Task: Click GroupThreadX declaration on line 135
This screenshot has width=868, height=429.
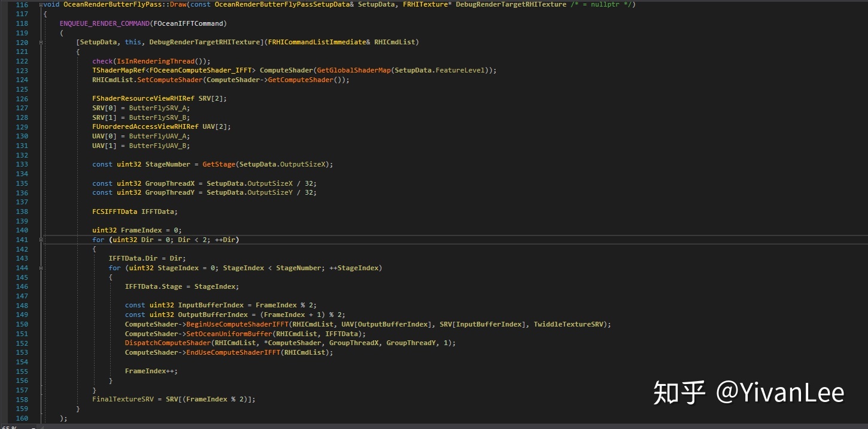Action: [x=170, y=183]
